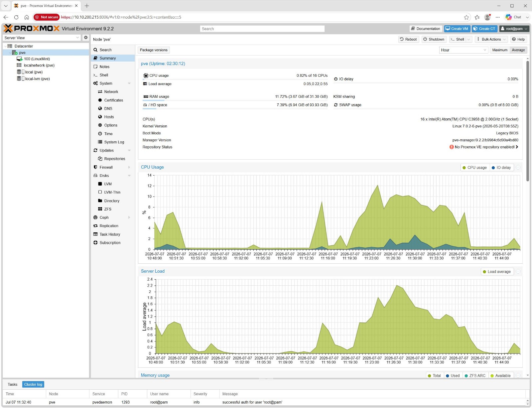
Task: Click the Time clock icon
Action: [x=100, y=134]
